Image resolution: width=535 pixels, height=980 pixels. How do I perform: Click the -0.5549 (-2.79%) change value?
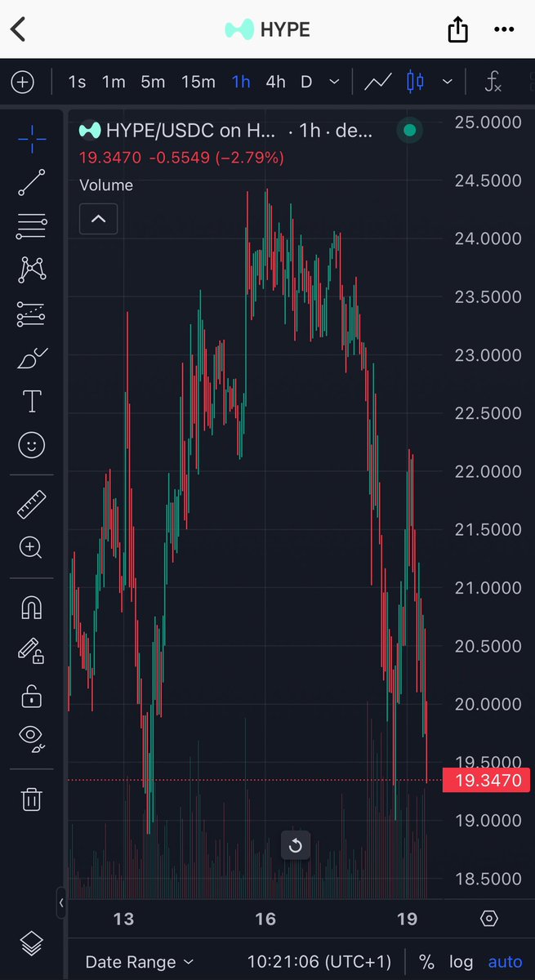pos(216,158)
